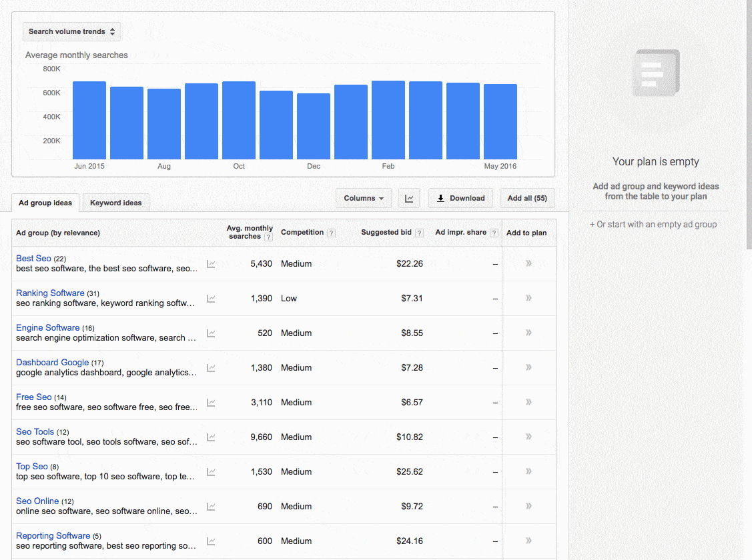
Task: Select the Feb chart bar
Action: click(x=388, y=120)
